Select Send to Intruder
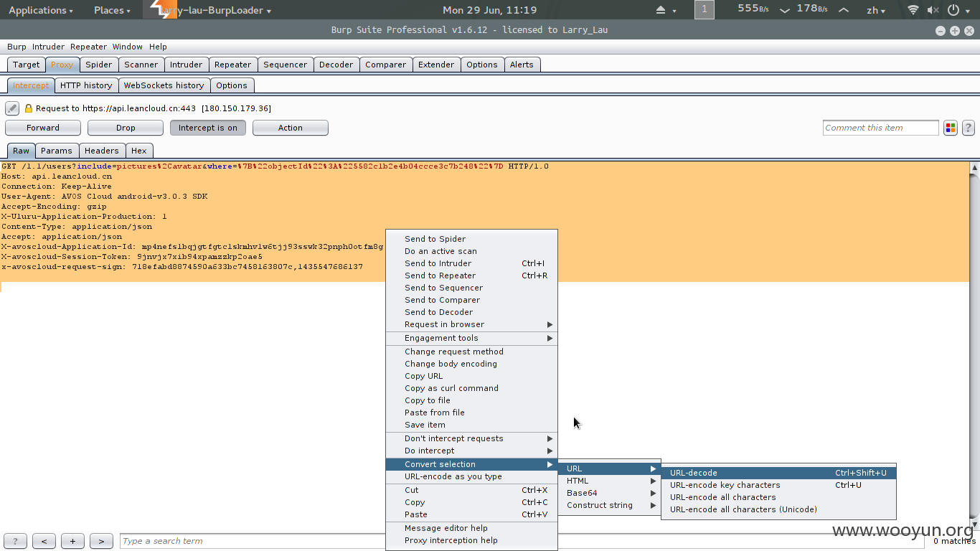980x551 pixels. (x=471, y=263)
